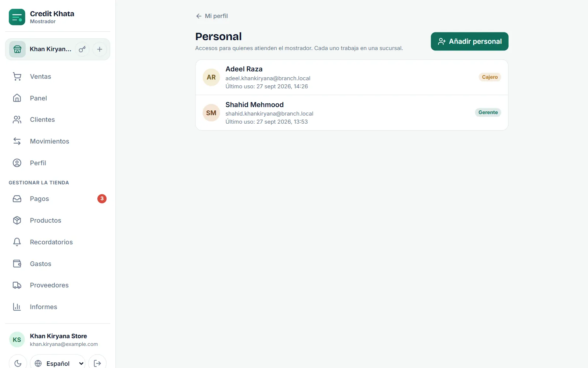Click the Cajero role badge

[x=490, y=77]
